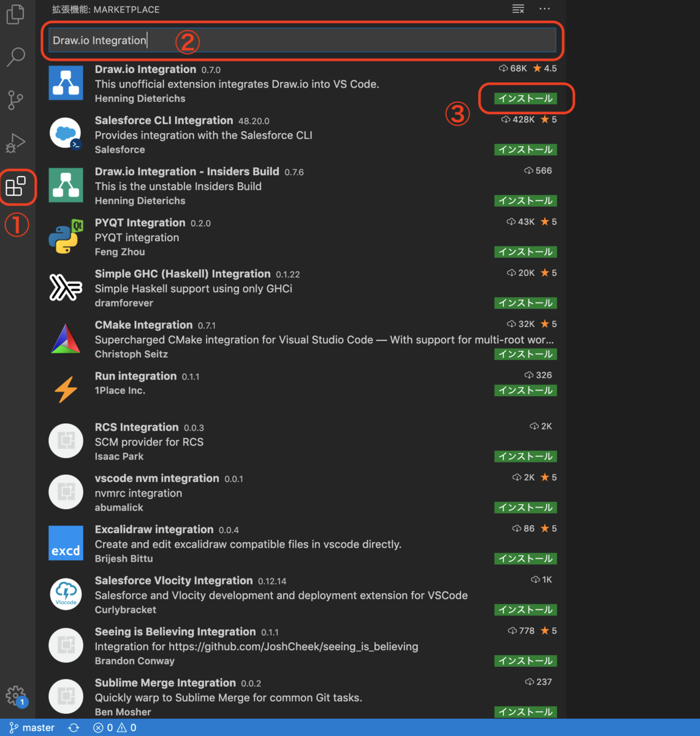This screenshot has height=736, width=700.
Task: Select the CMake triangle logo icon
Action: pos(66,338)
